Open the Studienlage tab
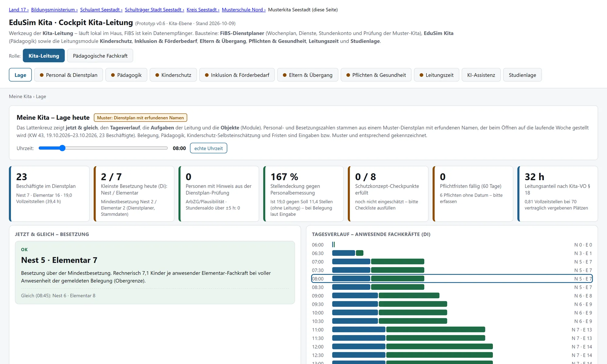Screen dimensions: 607x364 [x=522, y=75]
